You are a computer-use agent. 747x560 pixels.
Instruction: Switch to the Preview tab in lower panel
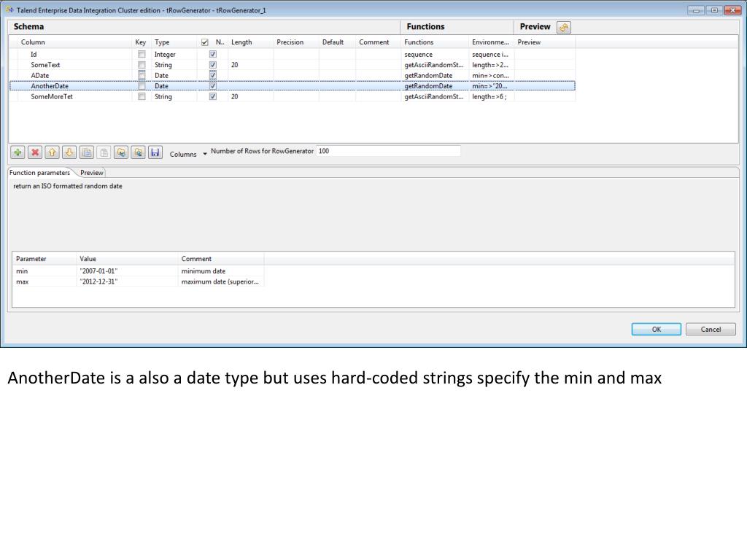(91, 172)
